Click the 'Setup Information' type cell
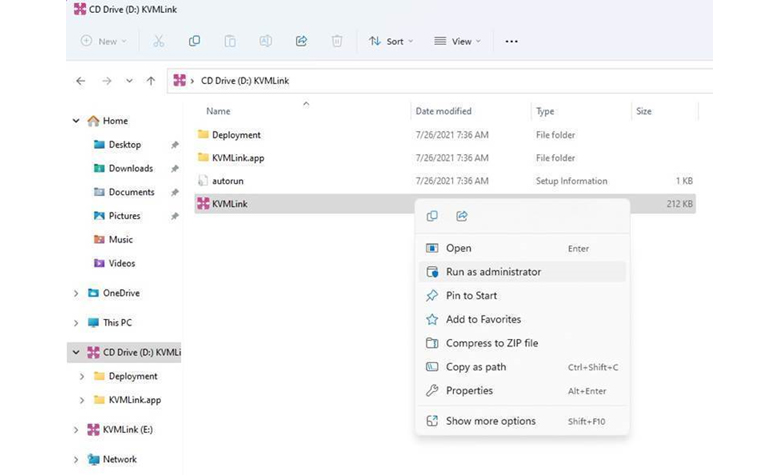 (572, 181)
